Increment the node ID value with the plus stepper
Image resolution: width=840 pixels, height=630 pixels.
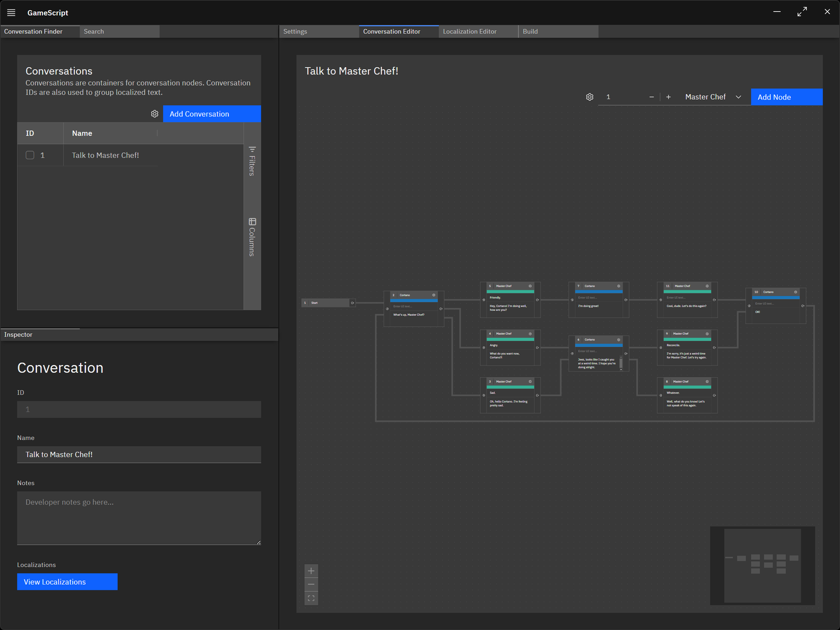[x=668, y=96]
